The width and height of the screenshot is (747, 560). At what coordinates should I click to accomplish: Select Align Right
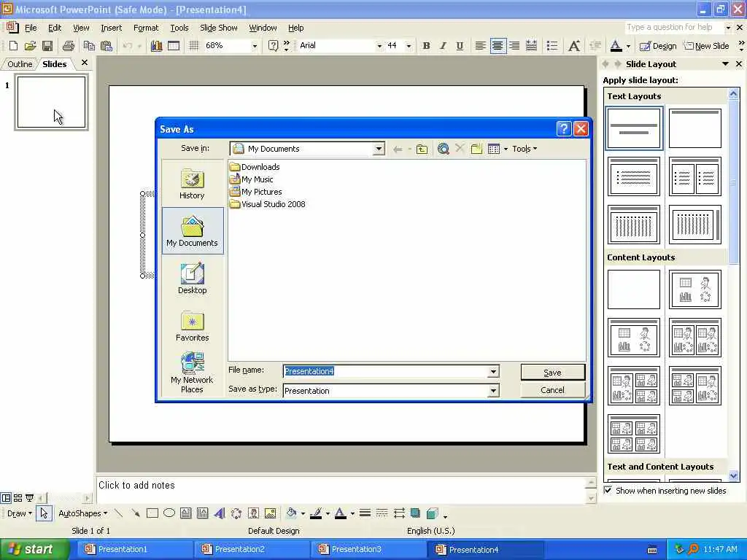pos(514,46)
